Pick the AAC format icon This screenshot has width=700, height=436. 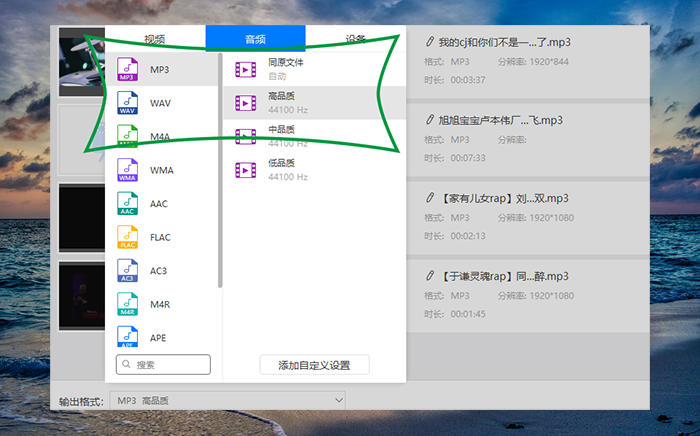click(x=127, y=203)
